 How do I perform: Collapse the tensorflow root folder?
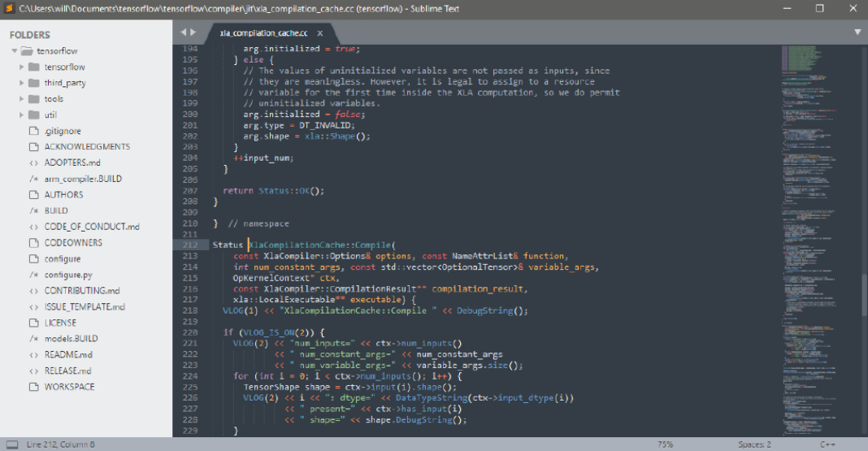tap(15, 51)
